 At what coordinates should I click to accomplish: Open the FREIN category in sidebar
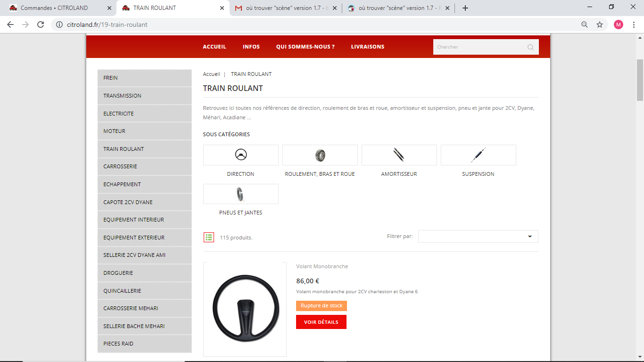(x=145, y=78)
